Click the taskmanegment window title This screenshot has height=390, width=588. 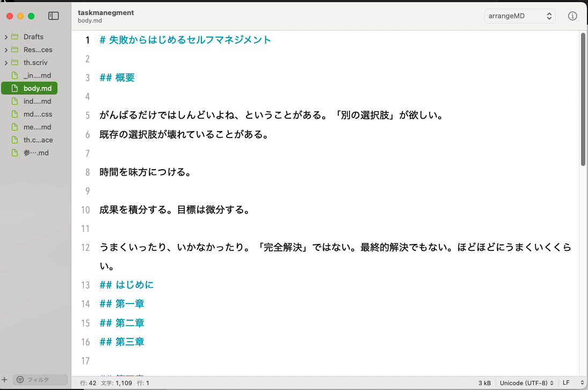[x=106, y=12]
